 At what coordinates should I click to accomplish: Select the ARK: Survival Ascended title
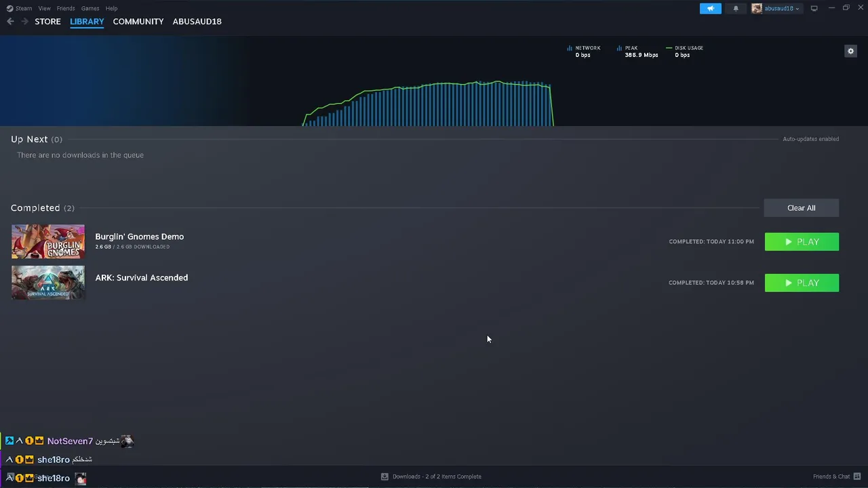pyautogui.click(x=142, y=278)
